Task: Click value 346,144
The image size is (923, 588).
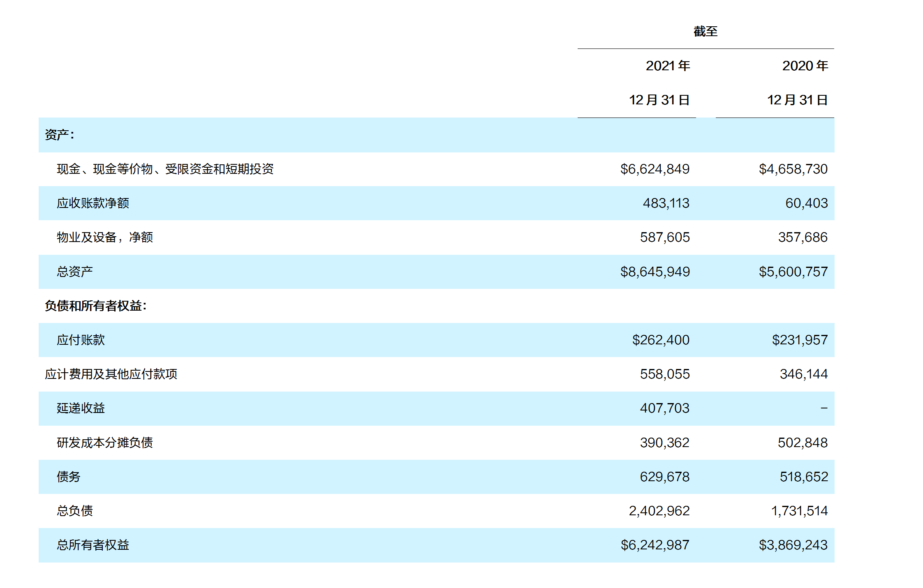Action: click(x=804, y=374)
